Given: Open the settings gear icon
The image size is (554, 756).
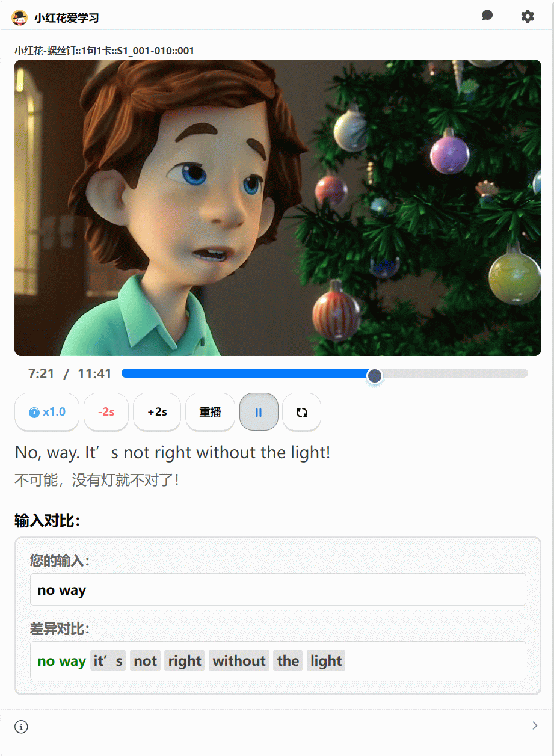Looking at the screenshot, I should (x=528, y=16).
